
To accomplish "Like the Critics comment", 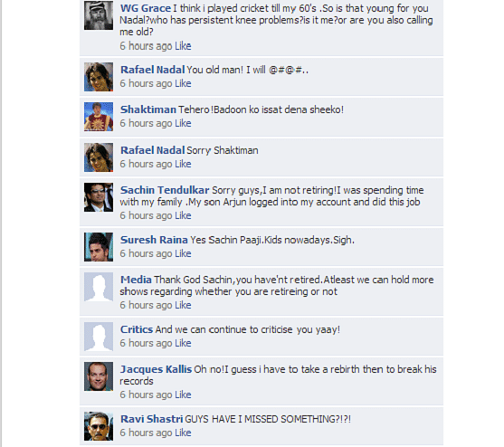I will tap(183, 343).
